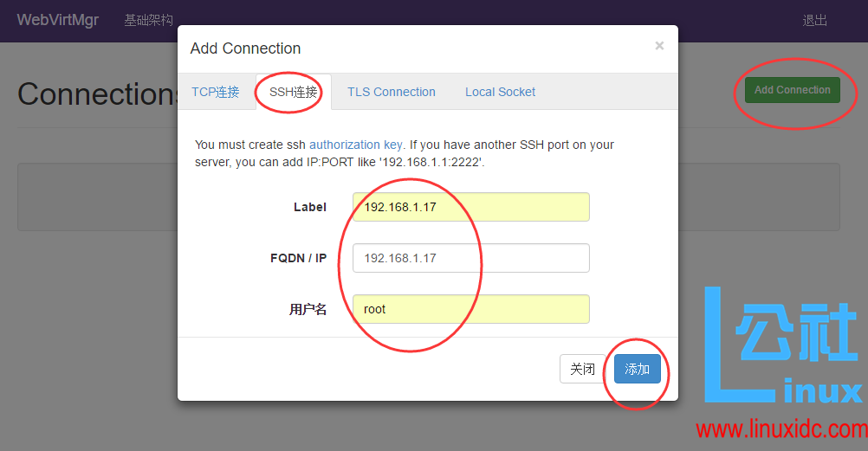Click the "FQDN / IP" field caption
The image size is (868, 451).
298,258
